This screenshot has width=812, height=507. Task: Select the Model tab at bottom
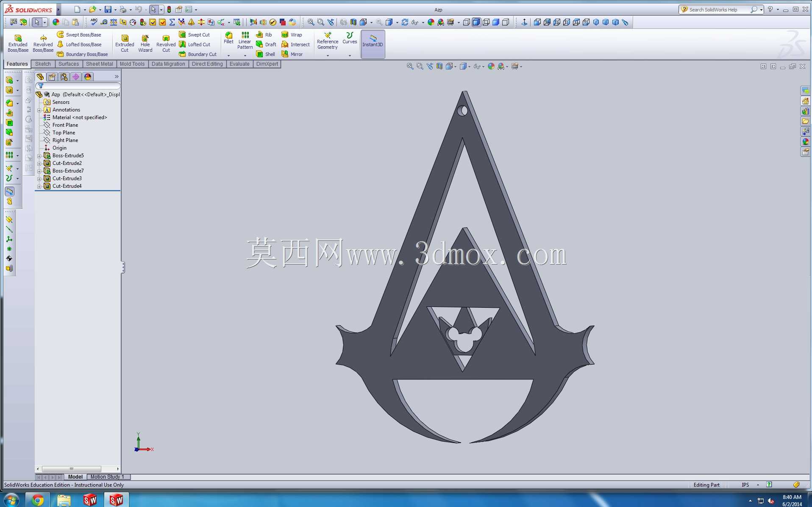[75, 477]
